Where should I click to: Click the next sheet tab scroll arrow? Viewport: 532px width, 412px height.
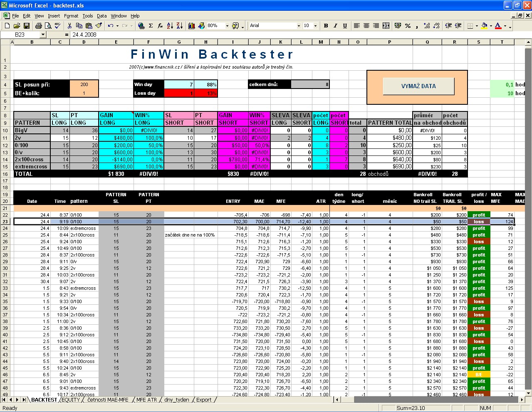[x=17, y=400]
